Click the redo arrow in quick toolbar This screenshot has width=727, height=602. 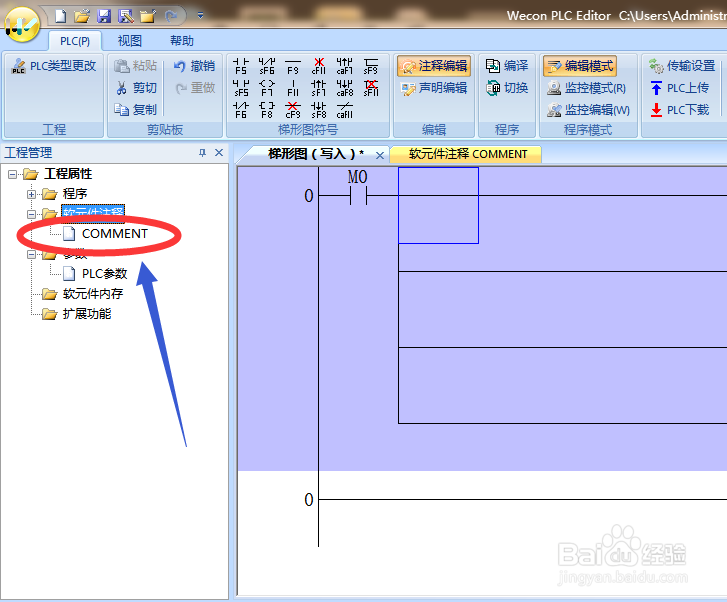point(171,16)
